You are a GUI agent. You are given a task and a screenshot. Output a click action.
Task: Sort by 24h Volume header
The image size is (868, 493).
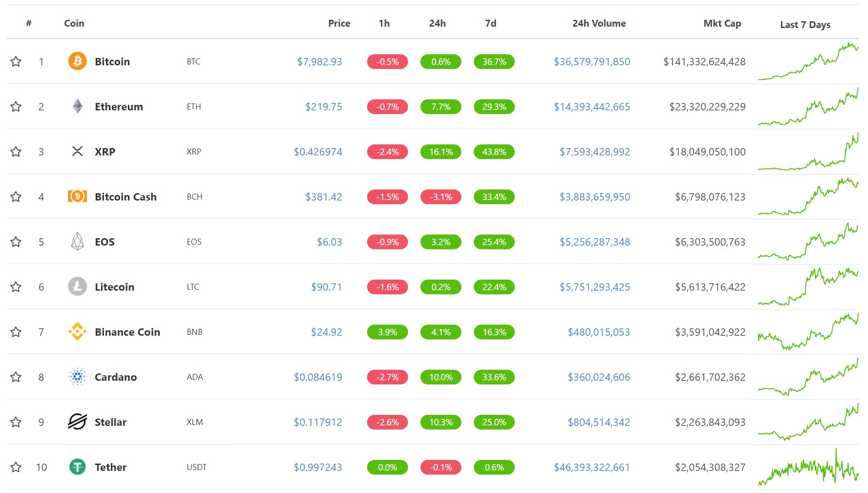599,23
